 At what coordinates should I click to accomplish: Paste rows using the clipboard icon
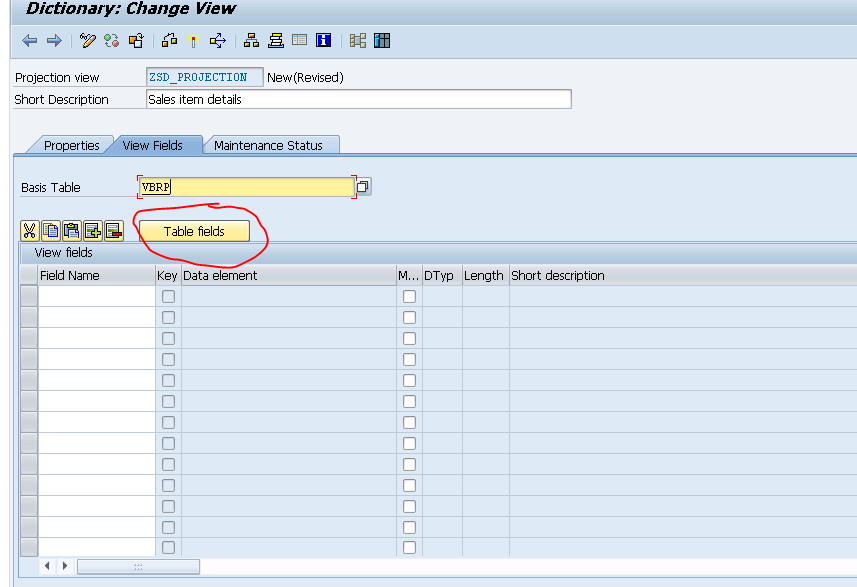[71, 230]
